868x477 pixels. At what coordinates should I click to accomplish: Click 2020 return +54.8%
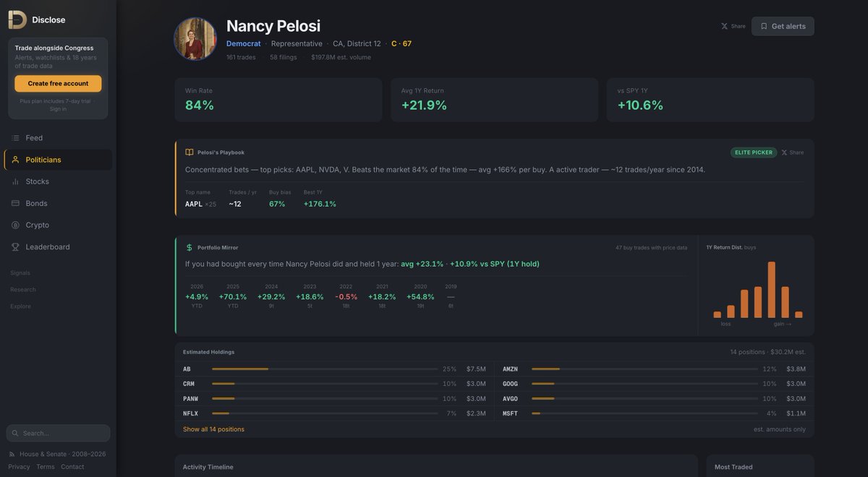point(420,297)
